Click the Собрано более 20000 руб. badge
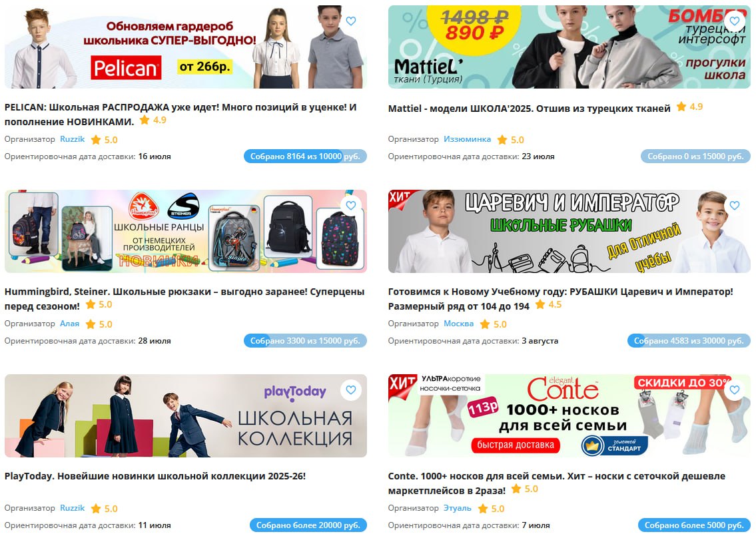 [x=308, y=525]
